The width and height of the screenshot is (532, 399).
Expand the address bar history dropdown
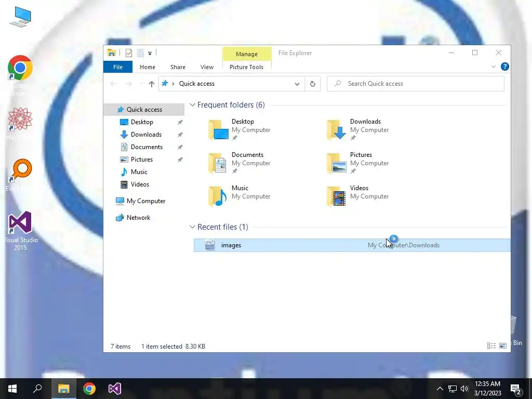297,84
